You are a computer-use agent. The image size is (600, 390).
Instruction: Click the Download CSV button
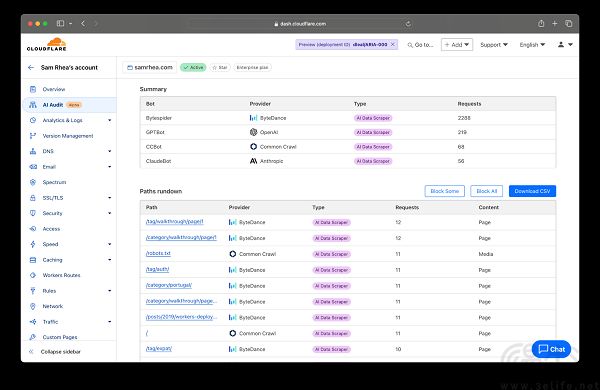point(532,191)
